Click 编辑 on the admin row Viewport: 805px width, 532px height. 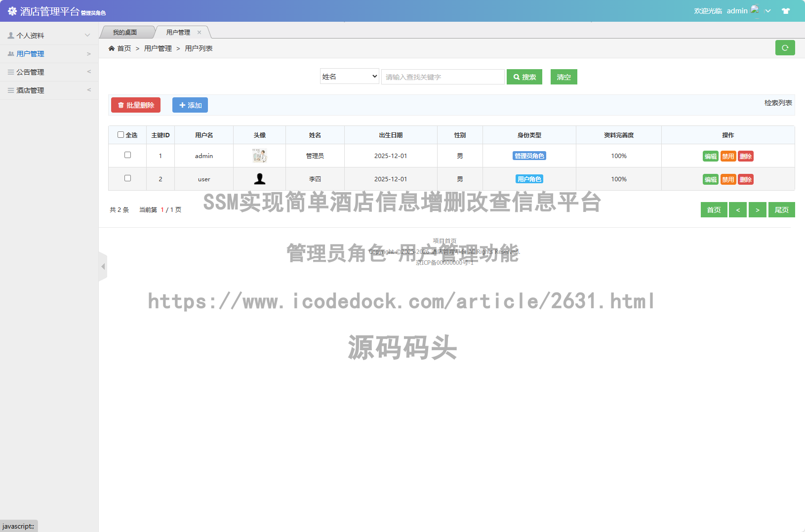[x=711, y=156]
